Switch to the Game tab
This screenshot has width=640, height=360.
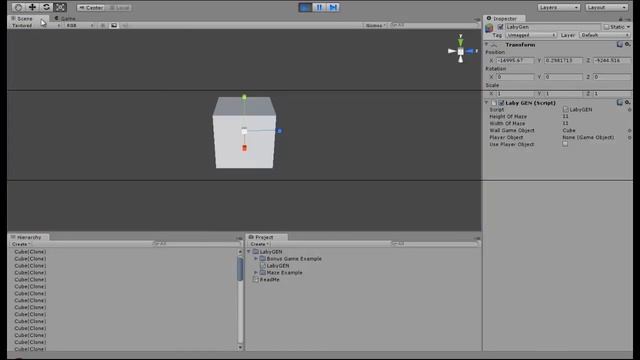(65, 18)
